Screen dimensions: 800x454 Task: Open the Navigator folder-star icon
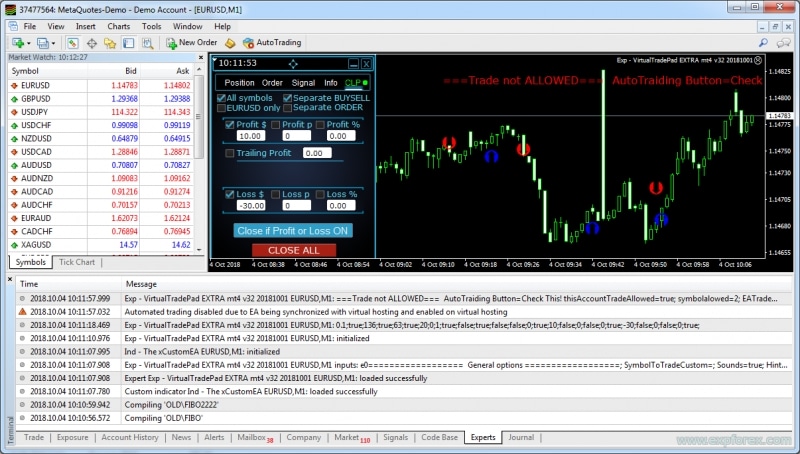coord(110,43)
